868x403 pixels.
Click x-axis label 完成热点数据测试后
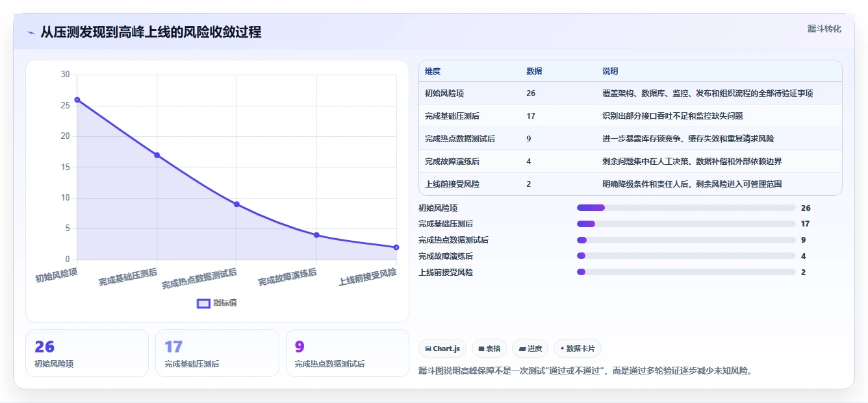click(199, 278)
